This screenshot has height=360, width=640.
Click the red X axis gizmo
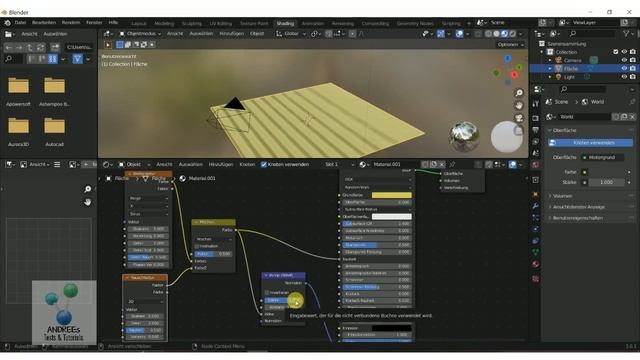tap(514, 75)
